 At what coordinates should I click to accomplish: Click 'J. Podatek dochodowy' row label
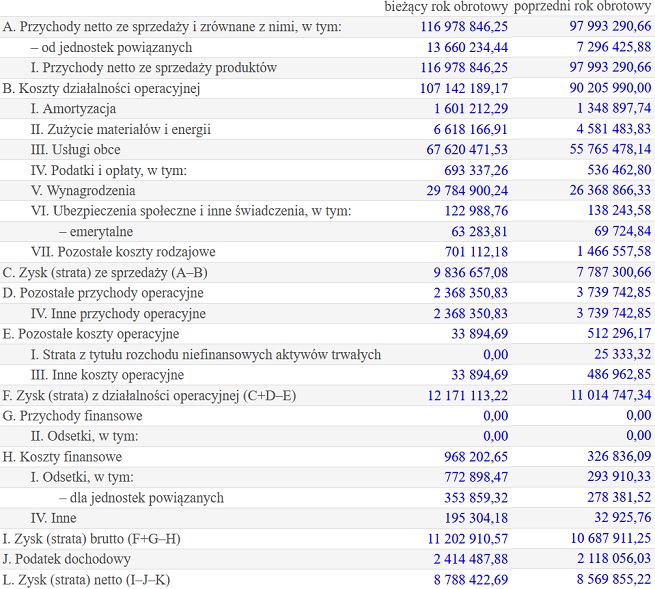pyautogui.click(x=66, y=559)
